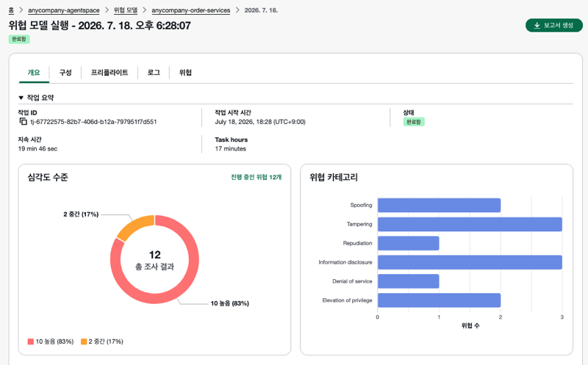
Task: Select the Denial of service bar
Action: 409,281
